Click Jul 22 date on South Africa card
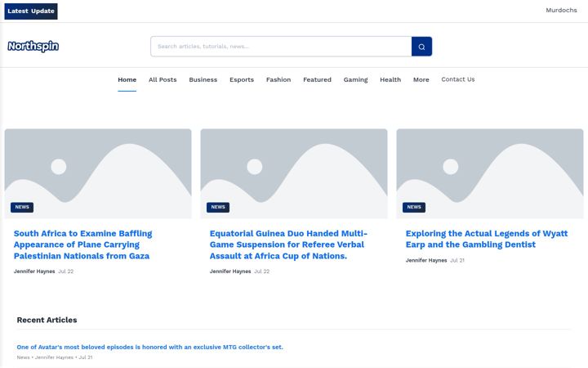The image size is (588, 368). (65, 272)
